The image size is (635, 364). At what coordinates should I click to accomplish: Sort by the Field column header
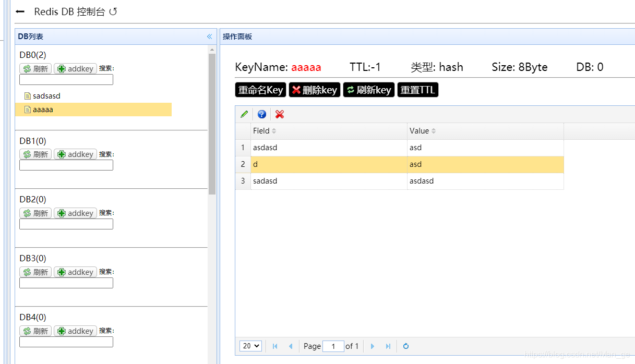click(329, 131)
